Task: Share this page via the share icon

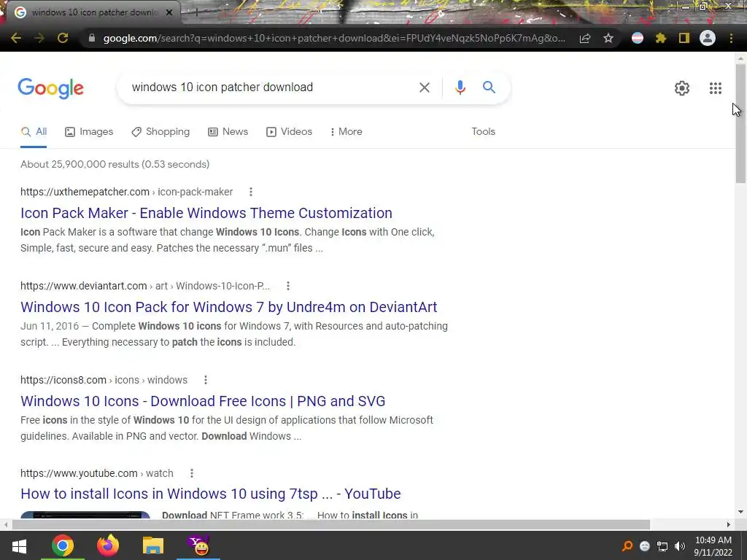Action: (585, 38)
